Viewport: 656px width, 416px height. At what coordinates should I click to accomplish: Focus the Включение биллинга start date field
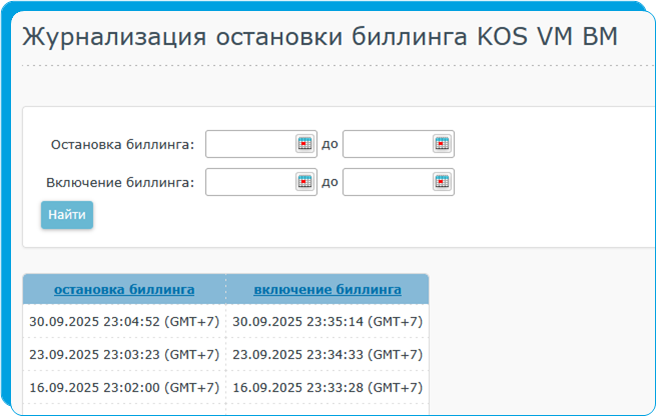(x=250, y=182)
